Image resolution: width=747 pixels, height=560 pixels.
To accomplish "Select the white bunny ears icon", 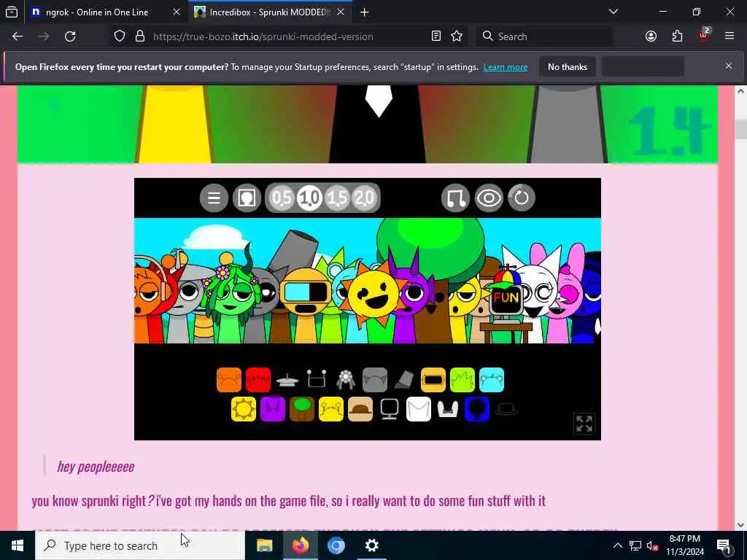I will click(448, 409).
